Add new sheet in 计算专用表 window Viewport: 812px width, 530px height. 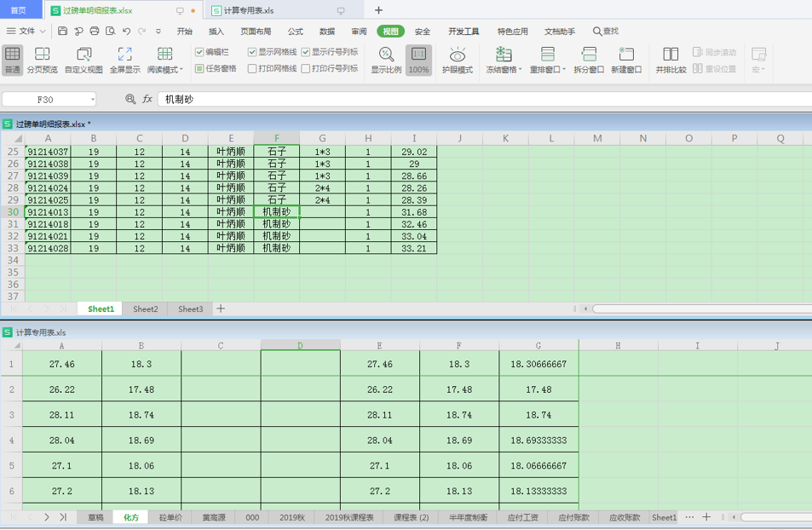(x=706, y=517)
